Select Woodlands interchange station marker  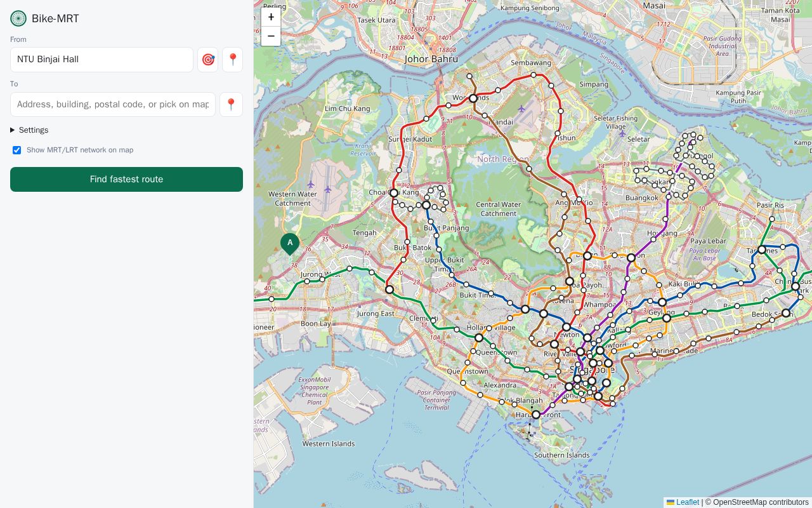[x=473, y=98]
